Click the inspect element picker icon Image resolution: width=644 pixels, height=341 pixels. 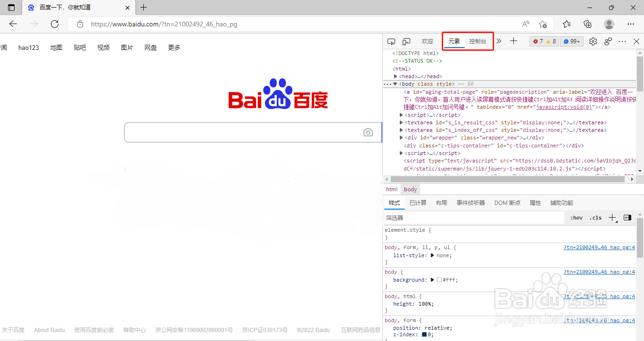[x=391, y=41]
